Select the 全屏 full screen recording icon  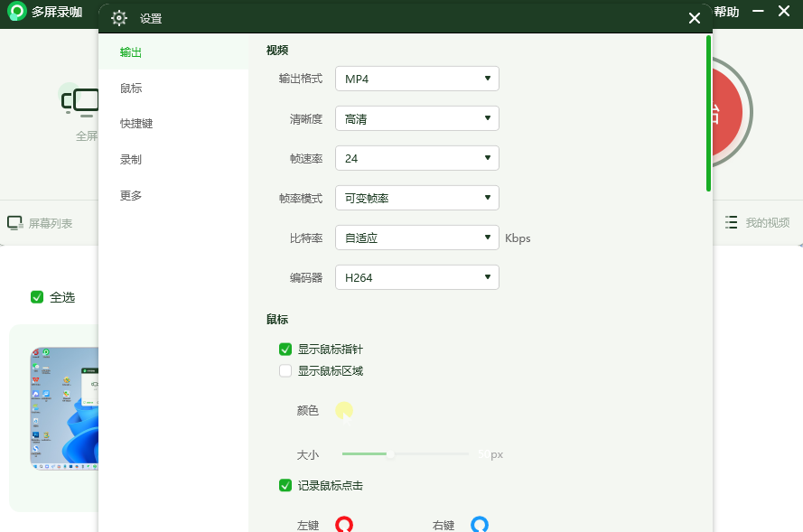click(x=81, y=100)
